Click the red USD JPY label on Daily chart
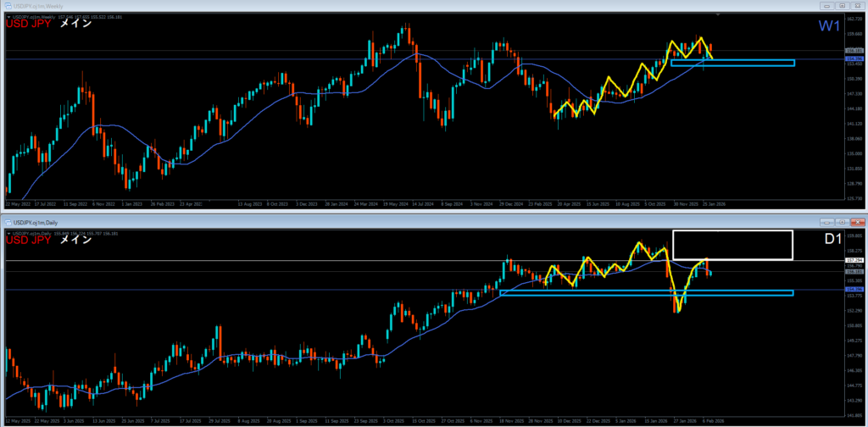 29,239
